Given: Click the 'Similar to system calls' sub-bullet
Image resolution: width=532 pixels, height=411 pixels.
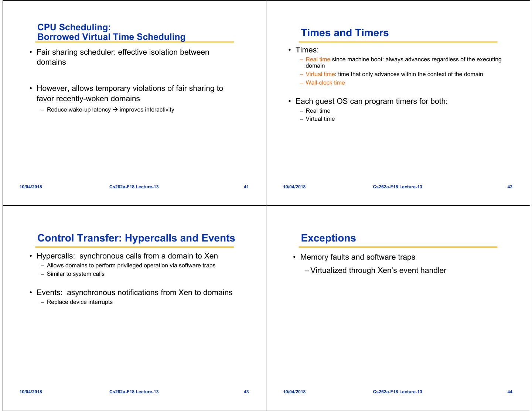Looking at the screenshot, I should click(x=76, y=274).
